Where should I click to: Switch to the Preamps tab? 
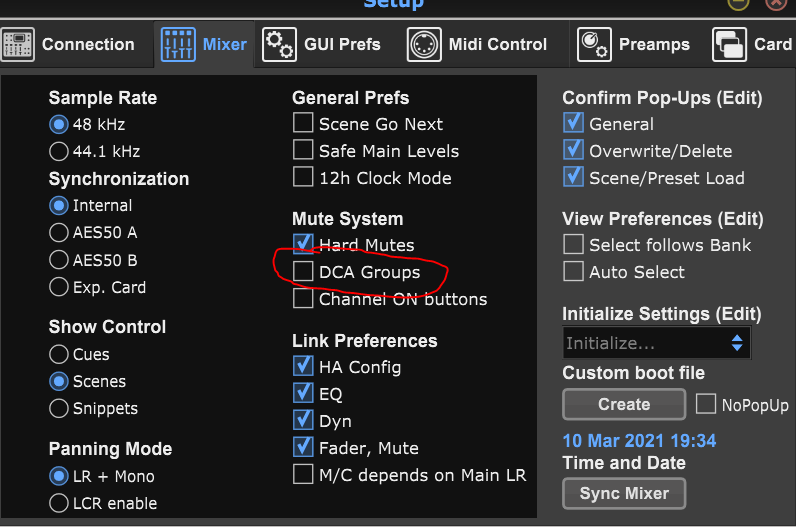click(x=634, y=45)
